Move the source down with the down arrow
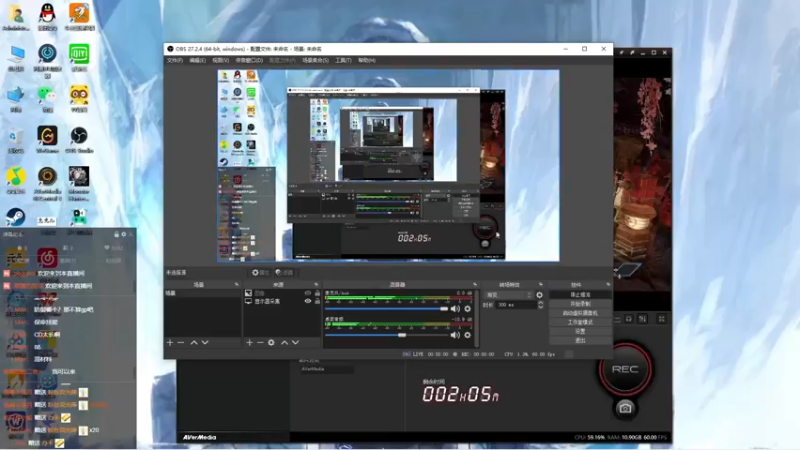 click(295, 342)
